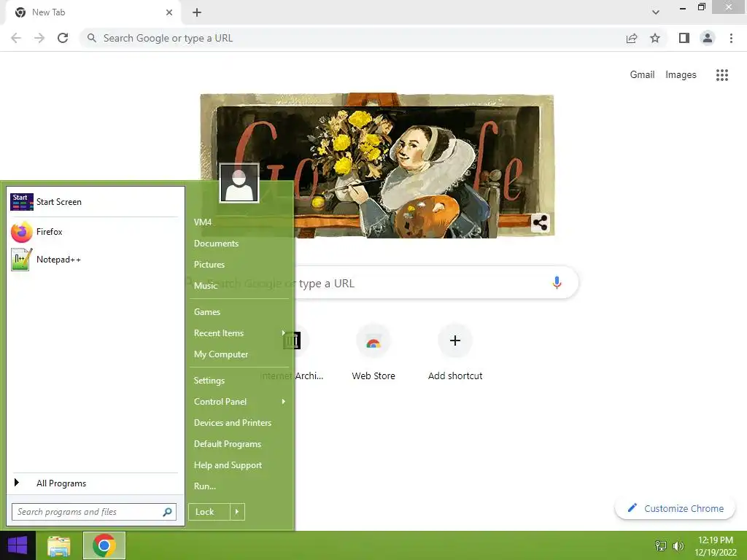Viewport: 747px width, 560px height.
Task: Open the Chrome side panel icon
Action: pos(684,38)
